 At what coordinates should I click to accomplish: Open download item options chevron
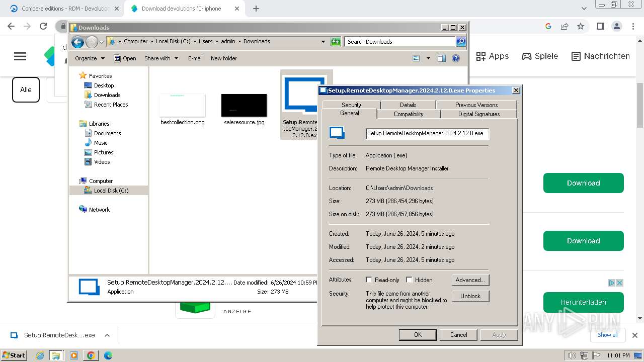(x=107, y=335)
